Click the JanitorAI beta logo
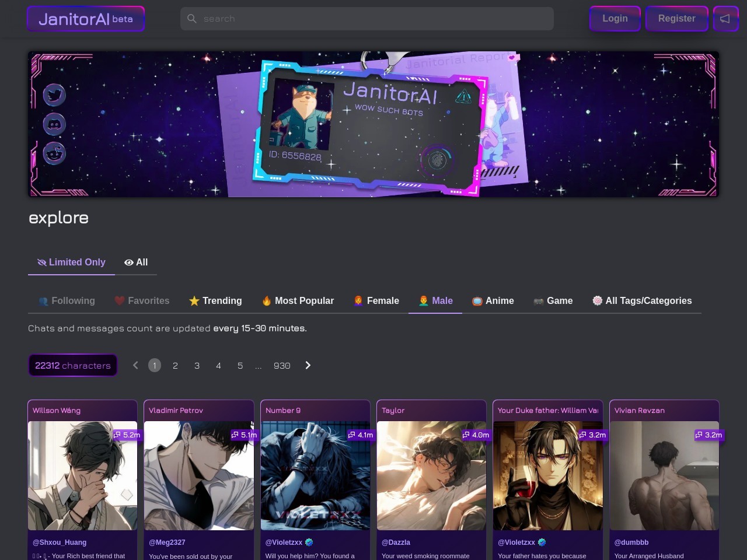The width and height of the screenshot is (747, 560). click(86, 19)
